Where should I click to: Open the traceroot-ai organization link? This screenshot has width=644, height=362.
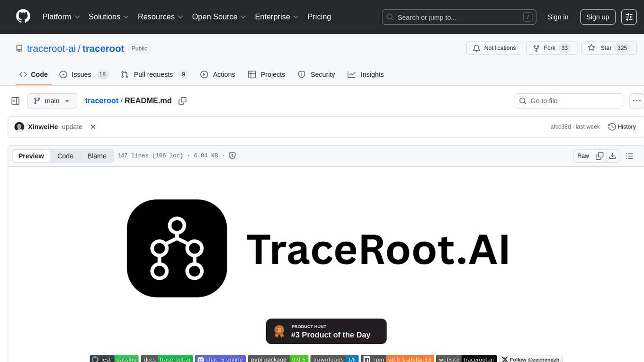(x=51, y=48)
